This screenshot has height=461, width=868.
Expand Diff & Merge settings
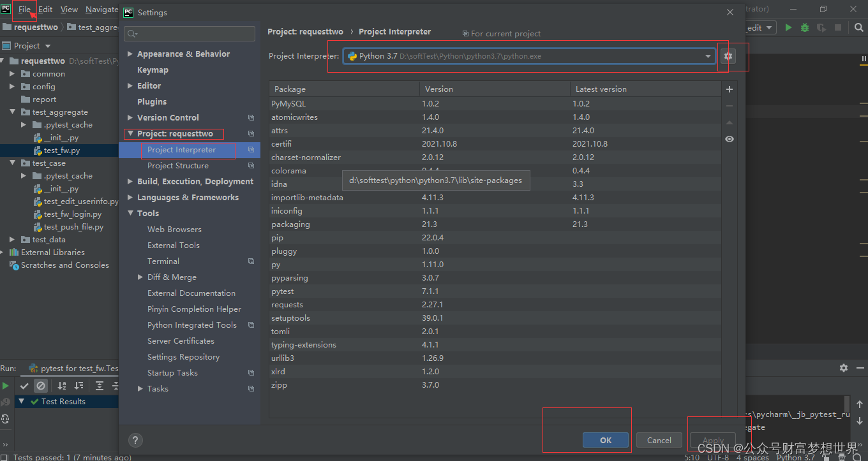click(x=140, y=277)
